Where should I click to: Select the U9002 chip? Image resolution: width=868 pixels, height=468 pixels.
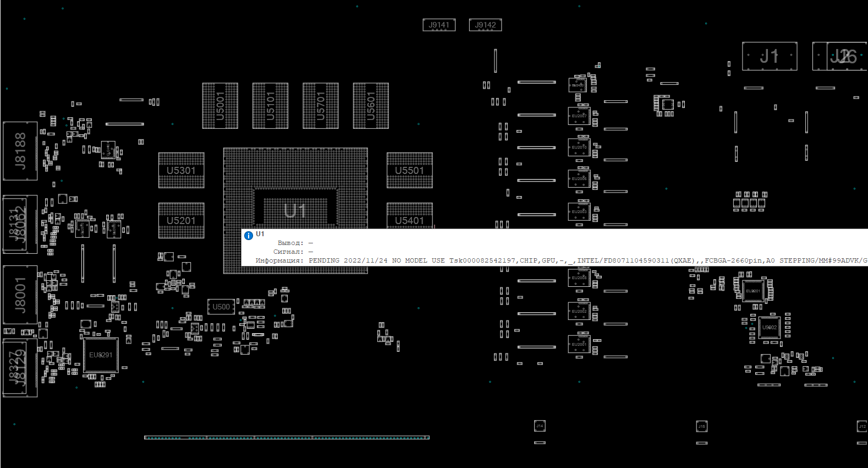point(770,328)
